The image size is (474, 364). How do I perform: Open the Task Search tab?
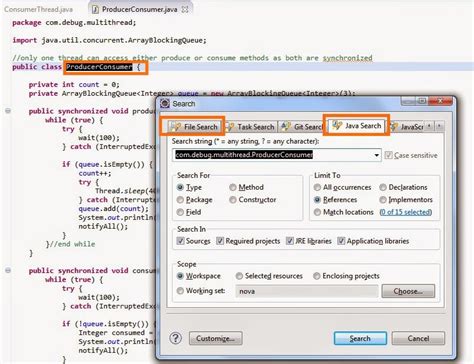coord(250,127)
